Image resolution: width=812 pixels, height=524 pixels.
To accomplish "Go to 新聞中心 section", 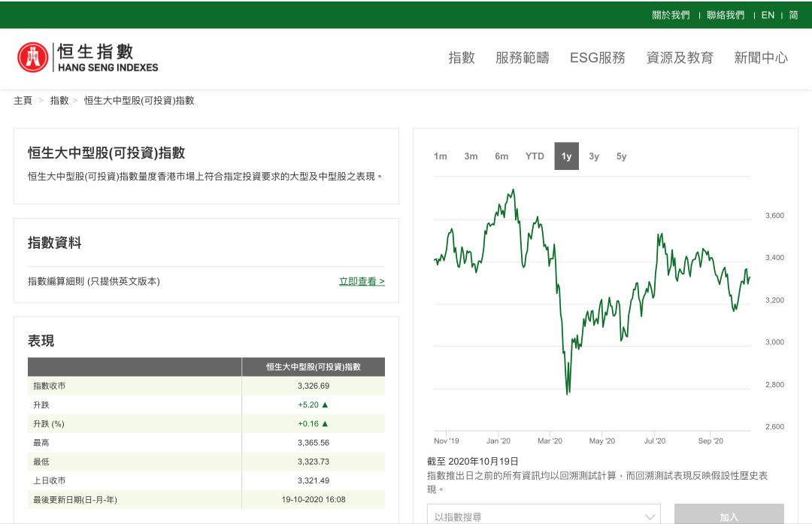I will click(761, 58).
